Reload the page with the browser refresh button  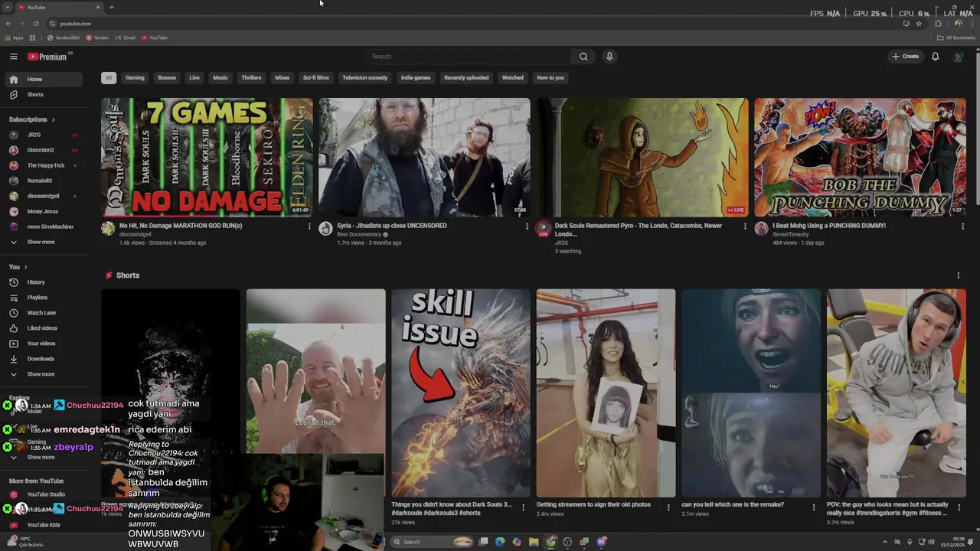(35, 24)
